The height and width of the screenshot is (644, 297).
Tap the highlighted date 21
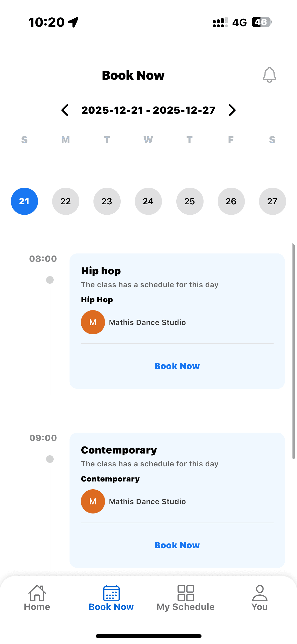point(24,201)
